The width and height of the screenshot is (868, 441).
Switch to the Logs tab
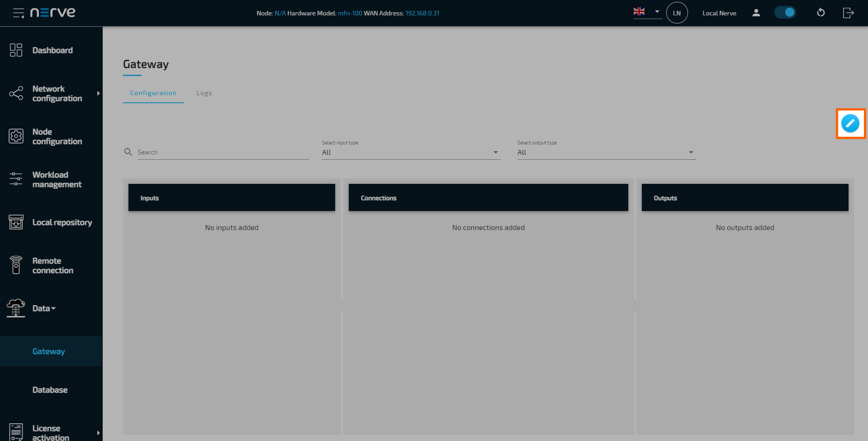point(204,93)
